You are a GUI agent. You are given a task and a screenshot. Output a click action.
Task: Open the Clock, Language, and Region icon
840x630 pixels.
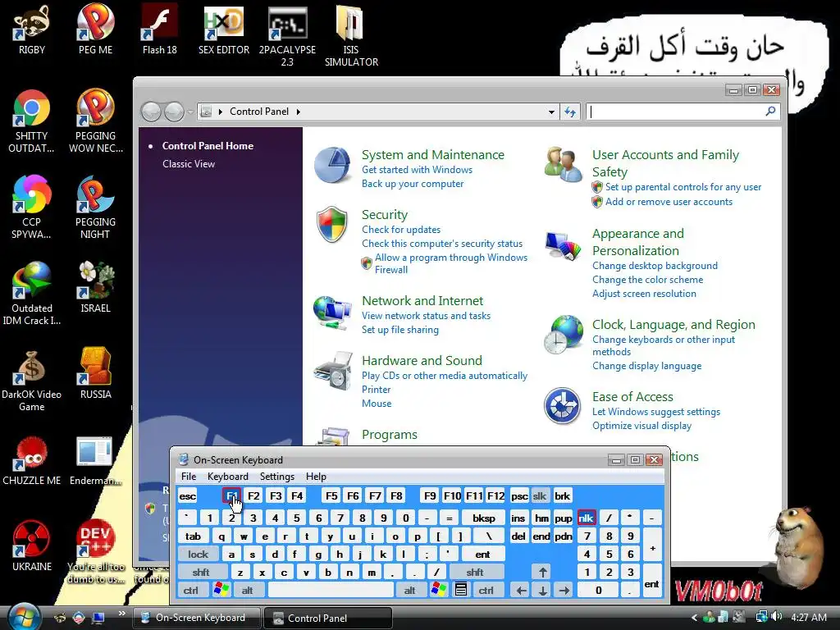point(563,335)
